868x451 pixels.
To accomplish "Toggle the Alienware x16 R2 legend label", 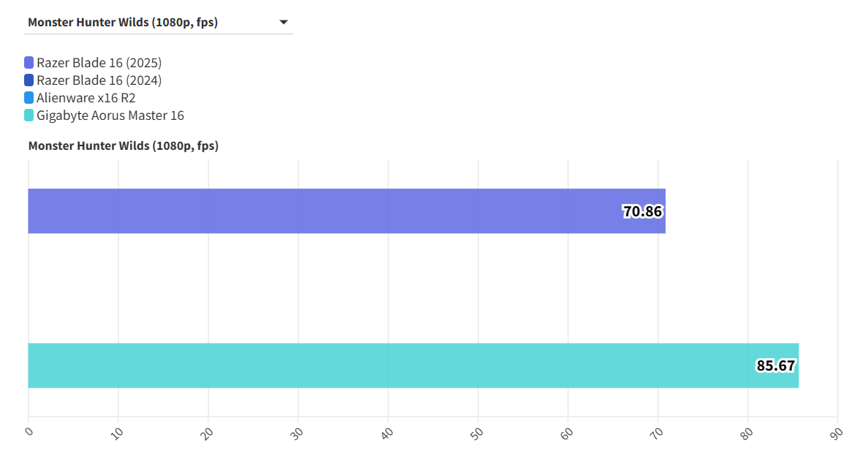I will pos(86,98).
